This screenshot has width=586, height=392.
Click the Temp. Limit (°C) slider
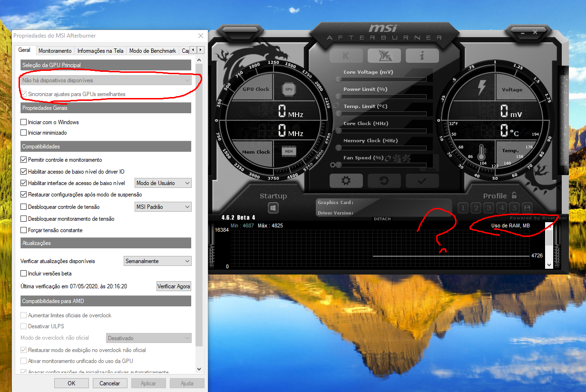coord(382,114)
